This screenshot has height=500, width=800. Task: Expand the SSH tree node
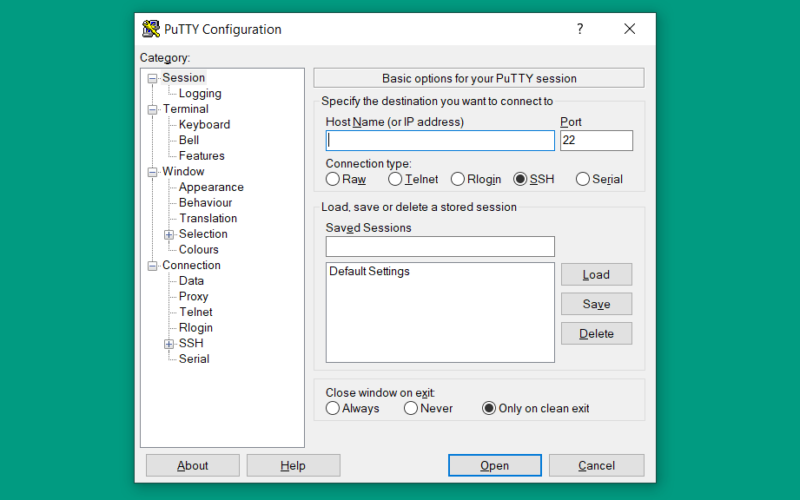pyautogui.click(x=169, y=344)
